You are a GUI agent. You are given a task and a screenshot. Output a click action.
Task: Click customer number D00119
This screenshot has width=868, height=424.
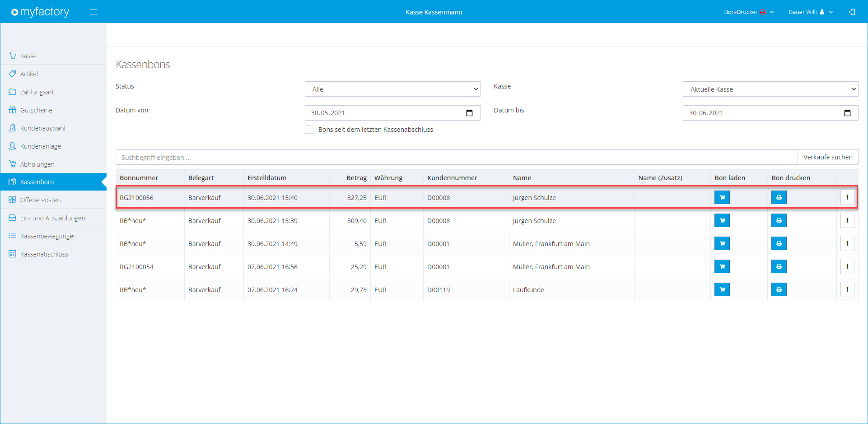coord(439,290)
